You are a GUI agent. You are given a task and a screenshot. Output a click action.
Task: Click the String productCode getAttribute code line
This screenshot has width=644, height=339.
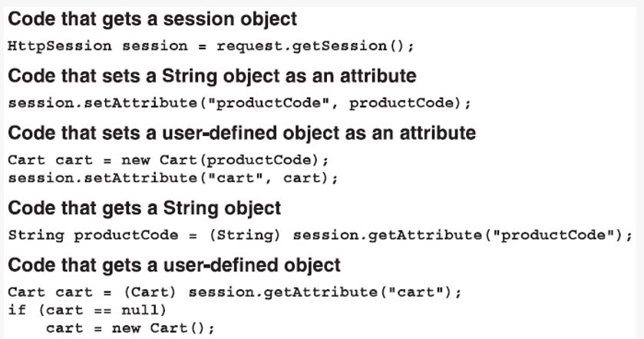320,235
